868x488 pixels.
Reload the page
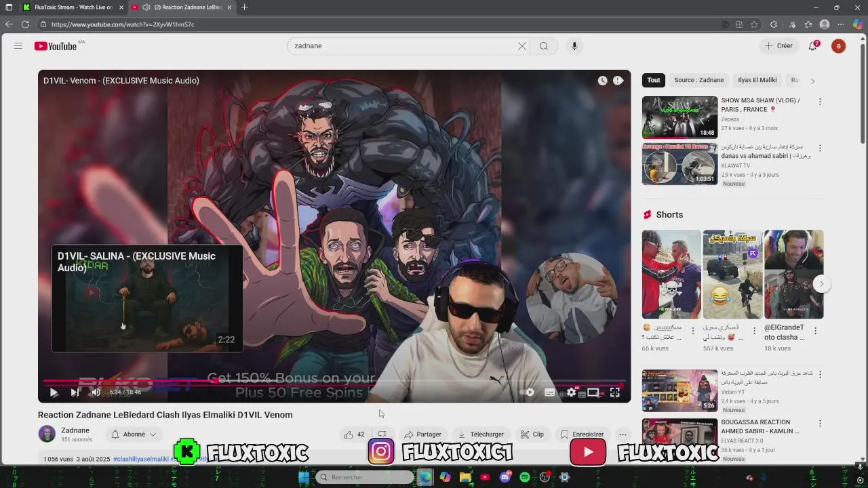click(x=25, y=24)
